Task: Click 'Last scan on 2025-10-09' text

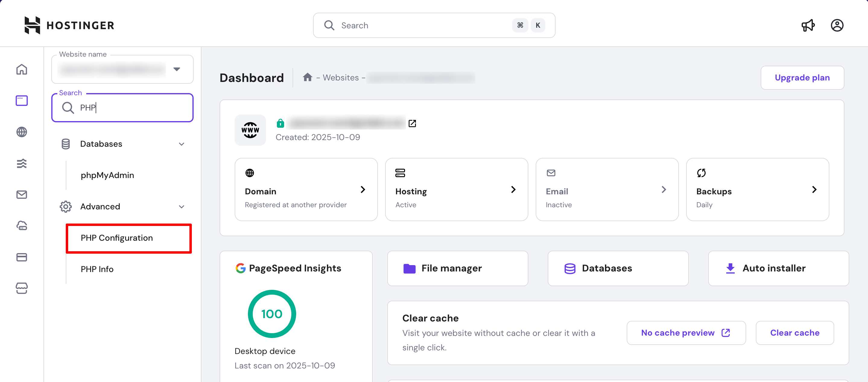Action: pyautogui.click(x=285, y=365)
